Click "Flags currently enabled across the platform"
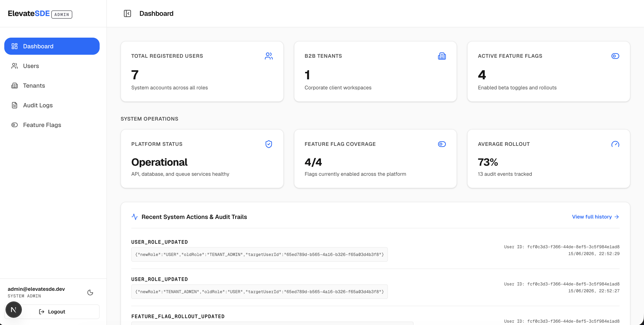 click(355, 174)
